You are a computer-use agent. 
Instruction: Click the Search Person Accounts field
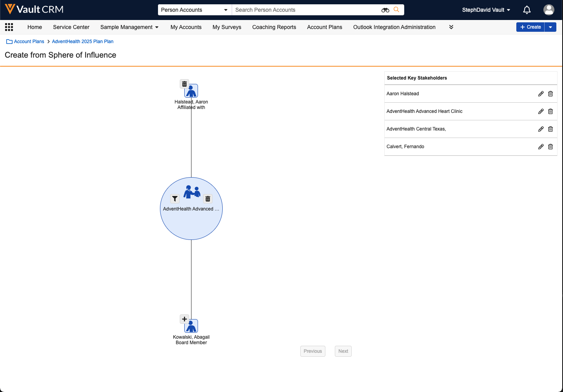[x=306, y=10]
